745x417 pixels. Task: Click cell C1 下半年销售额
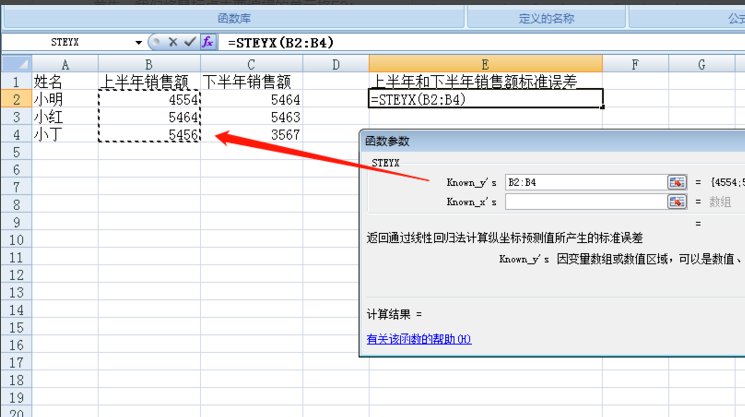pos(251,82)
